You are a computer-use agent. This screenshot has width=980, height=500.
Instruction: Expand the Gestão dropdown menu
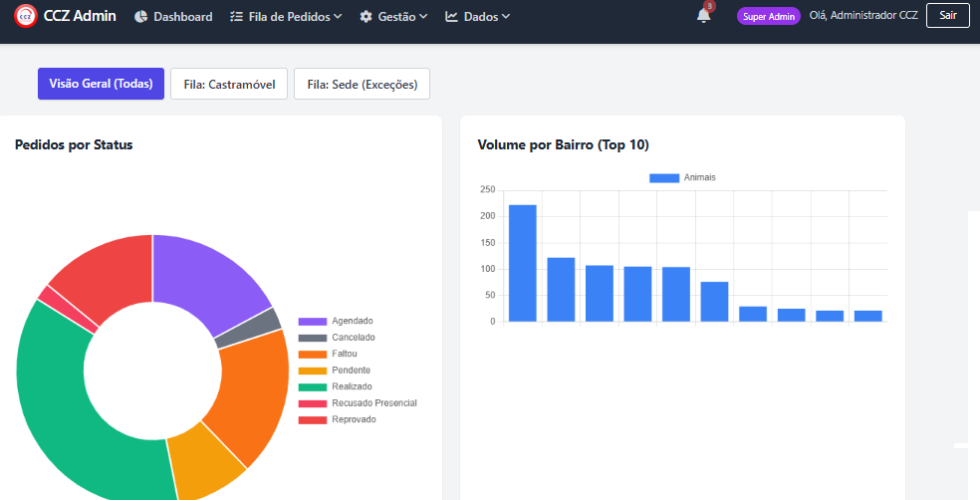tap(393, 17)
